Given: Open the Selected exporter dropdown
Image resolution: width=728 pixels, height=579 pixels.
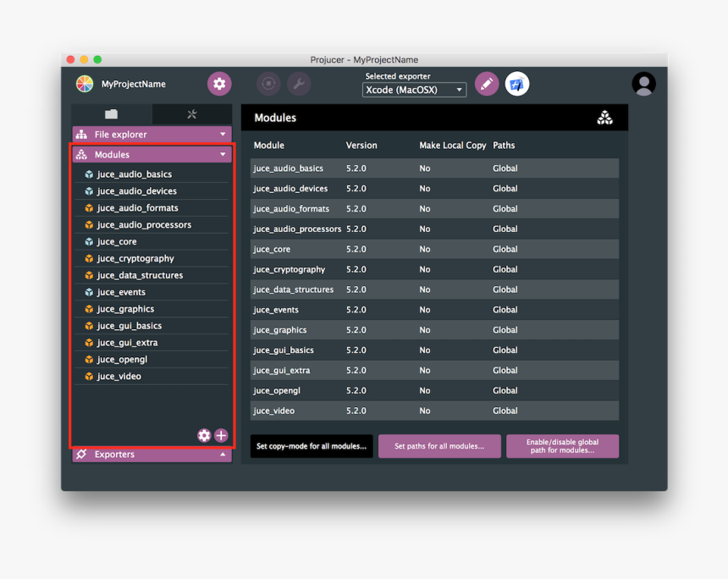Looking at the screenshot, I should [x=414, y=90].
